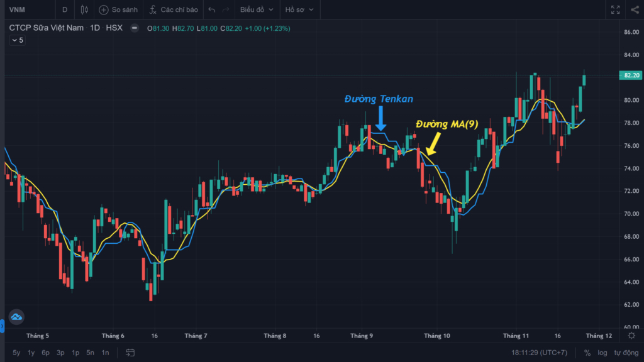This screenshot has width=644, height=362.
Task: Open the D interval selector
Action: pyautogui.click(x=65, y=9)
